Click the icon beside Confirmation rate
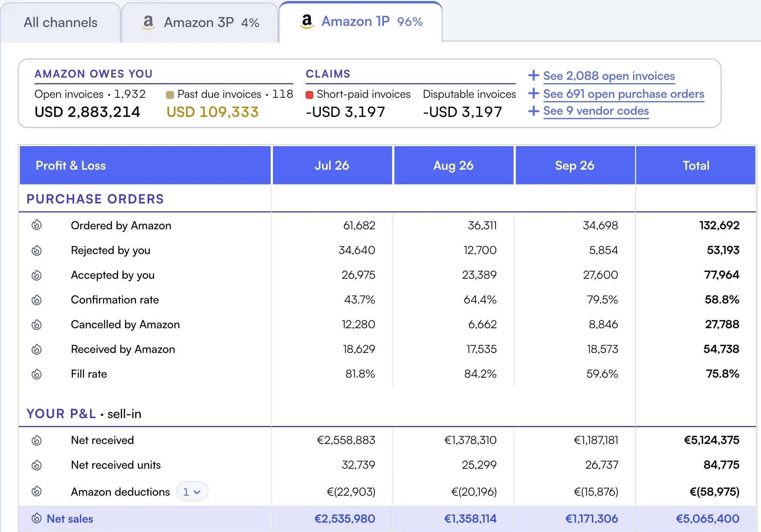The width and height of the screenshot is (761, 532). pos(36,299)
